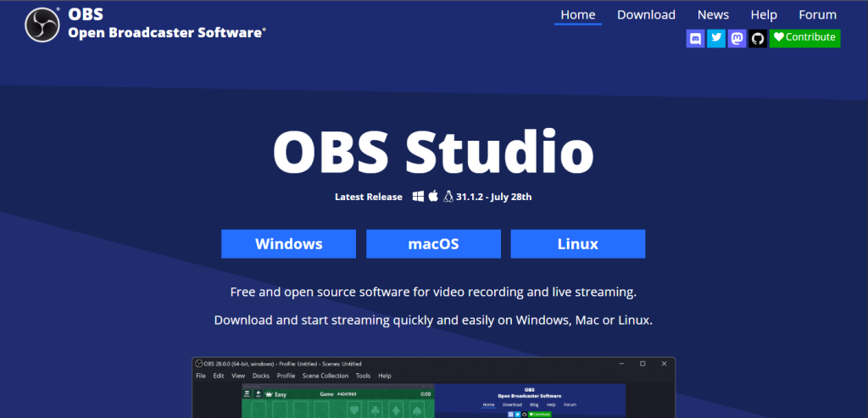Open the Discord community icon

(x=695, y=38)
